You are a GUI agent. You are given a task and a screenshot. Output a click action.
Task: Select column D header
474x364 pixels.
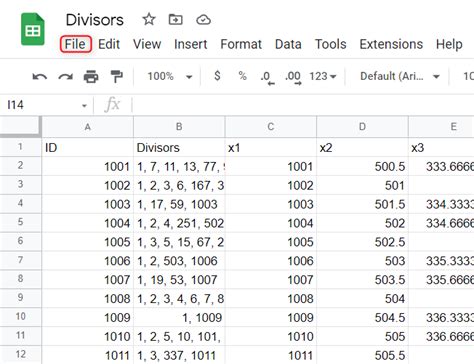[x=362, y=127]
